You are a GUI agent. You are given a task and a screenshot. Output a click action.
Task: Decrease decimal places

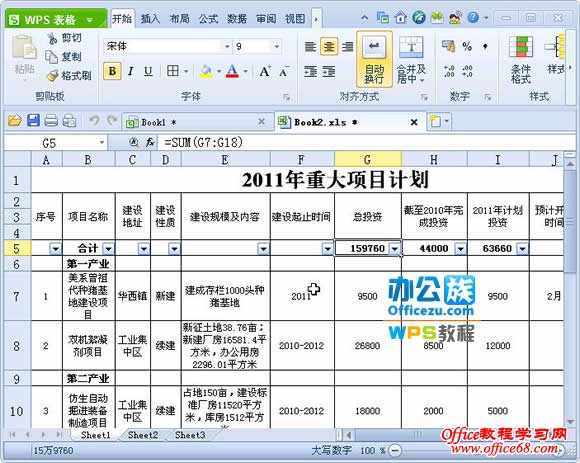(x=467, y=71)
